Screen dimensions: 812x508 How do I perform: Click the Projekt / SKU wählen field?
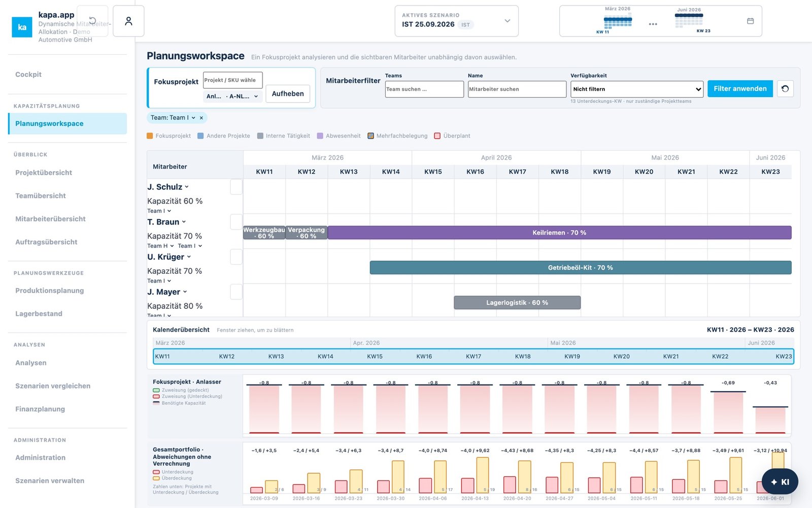click(x=233, y=80)
